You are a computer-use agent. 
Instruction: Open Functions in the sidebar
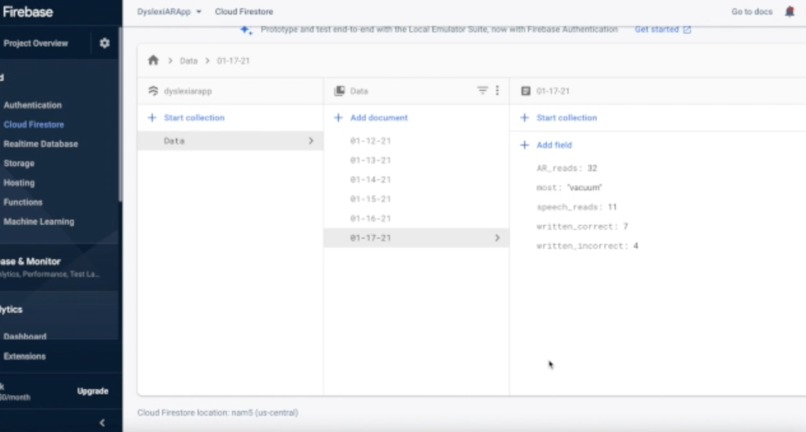[23, 202]
